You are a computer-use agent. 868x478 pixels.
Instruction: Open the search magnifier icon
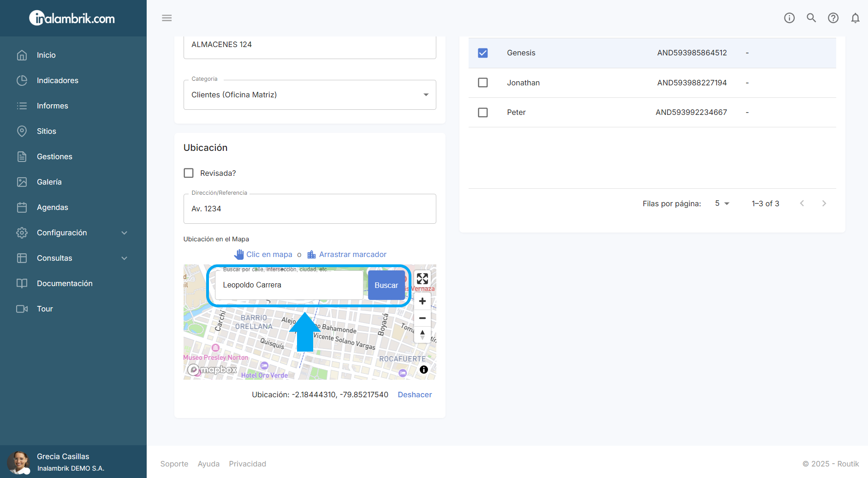811,18
